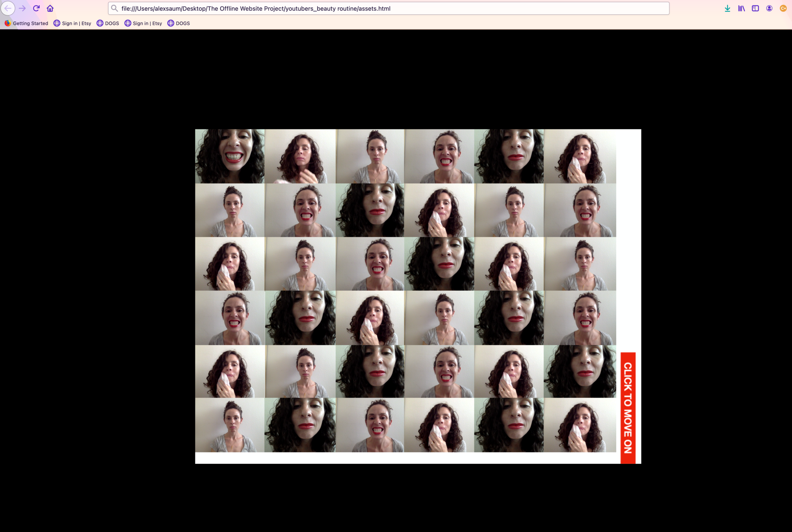The height and width of the screenshot is (532, 792).
Task: Open the library bookshelf icon
Action: (741, 8)
